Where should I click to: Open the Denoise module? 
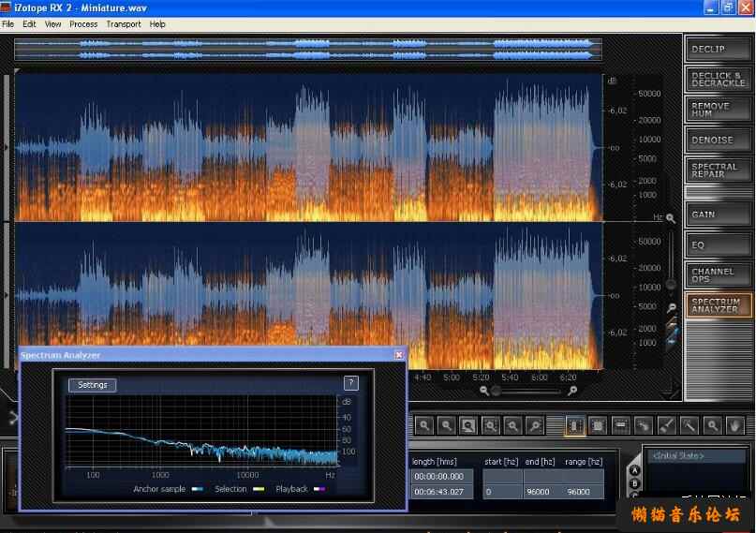pyautogui.click(x=719, y=140)
